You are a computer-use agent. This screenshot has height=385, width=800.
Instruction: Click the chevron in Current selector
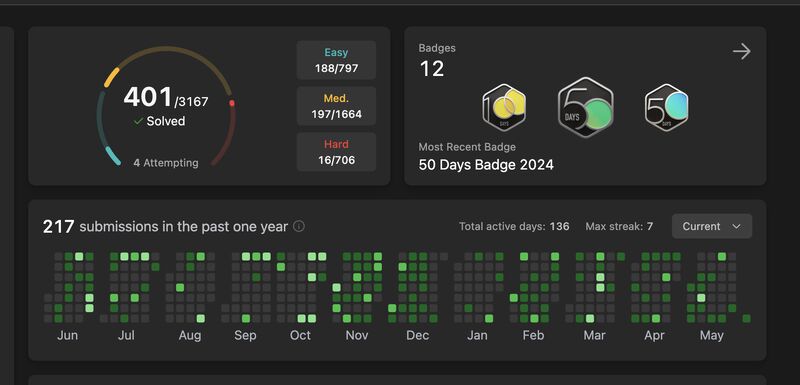point(736,226)
